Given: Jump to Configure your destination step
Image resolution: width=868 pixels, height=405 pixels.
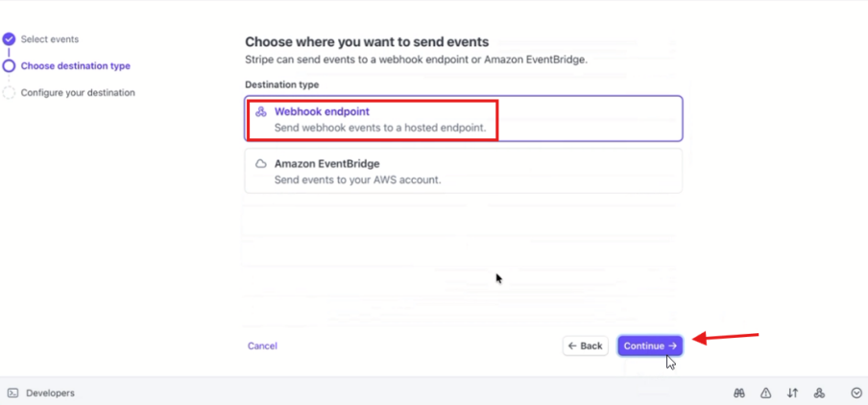Looking at the screenshot, I should coord(78,93).
